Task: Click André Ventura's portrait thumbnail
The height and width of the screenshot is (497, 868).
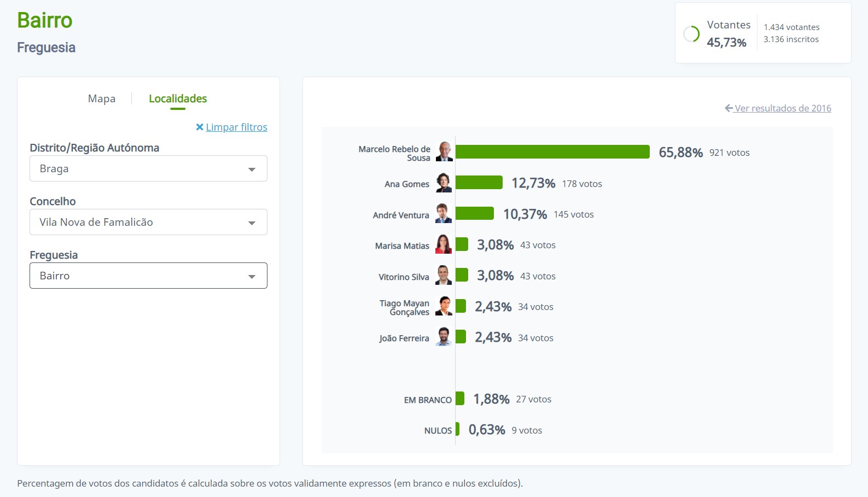Action: (x=444, y=214)
